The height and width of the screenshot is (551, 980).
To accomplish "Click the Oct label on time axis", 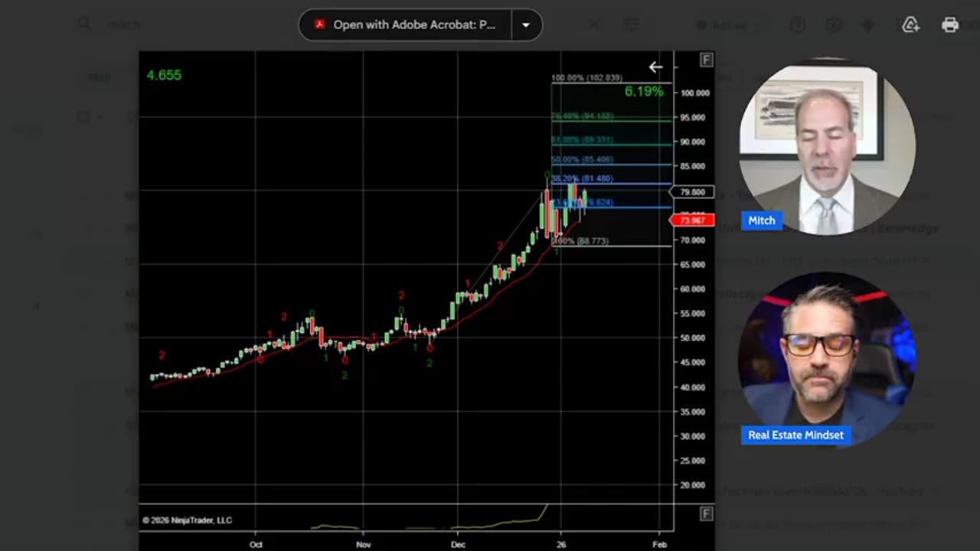I will point(256,545).
